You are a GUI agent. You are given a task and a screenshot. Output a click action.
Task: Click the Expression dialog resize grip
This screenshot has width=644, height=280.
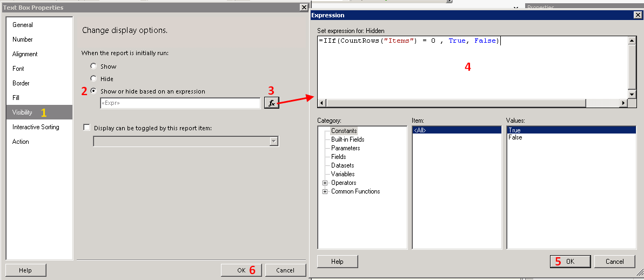[x=640, y=273]
